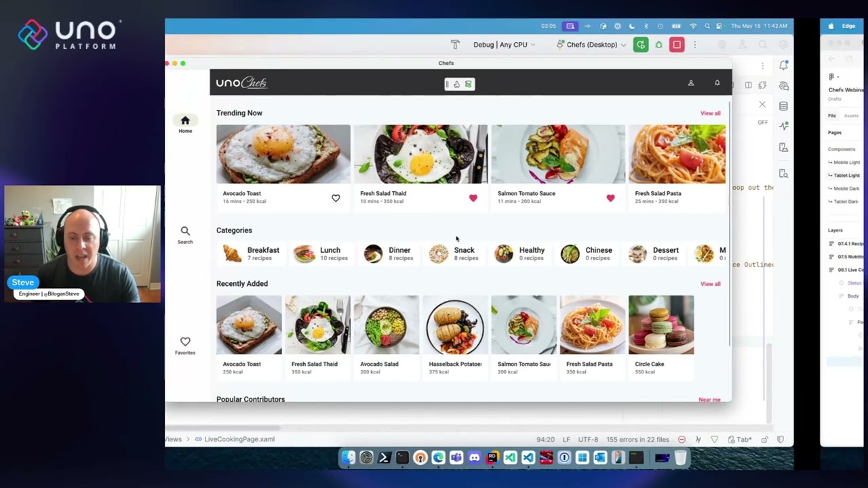Viewport: 868px width, 488px height.
Task: Open Fresh Salad Pasta trending thumbnail
Action: [677, 154]
